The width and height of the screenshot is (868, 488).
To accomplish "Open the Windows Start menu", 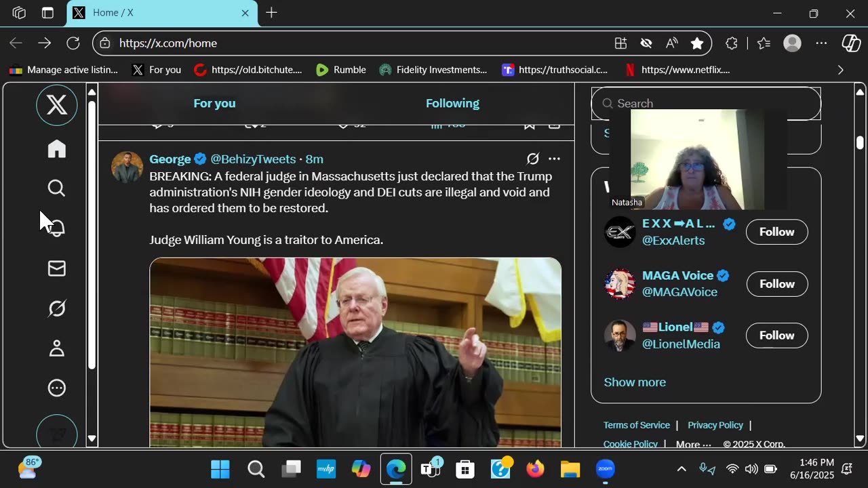I will (220, 469).
